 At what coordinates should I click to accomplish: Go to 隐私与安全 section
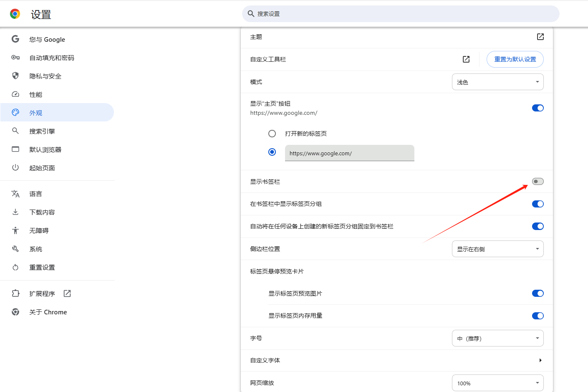57,76
